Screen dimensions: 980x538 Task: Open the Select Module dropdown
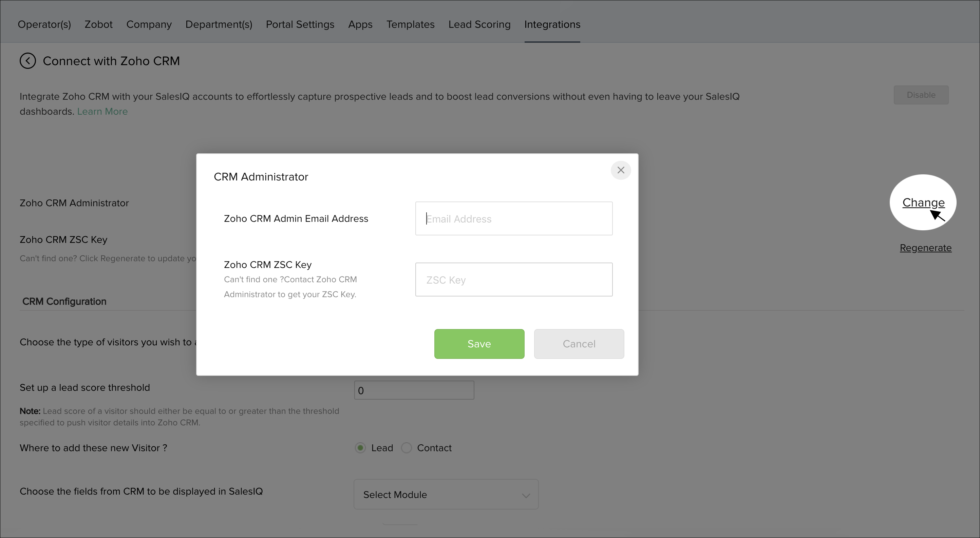pos(446,494)
